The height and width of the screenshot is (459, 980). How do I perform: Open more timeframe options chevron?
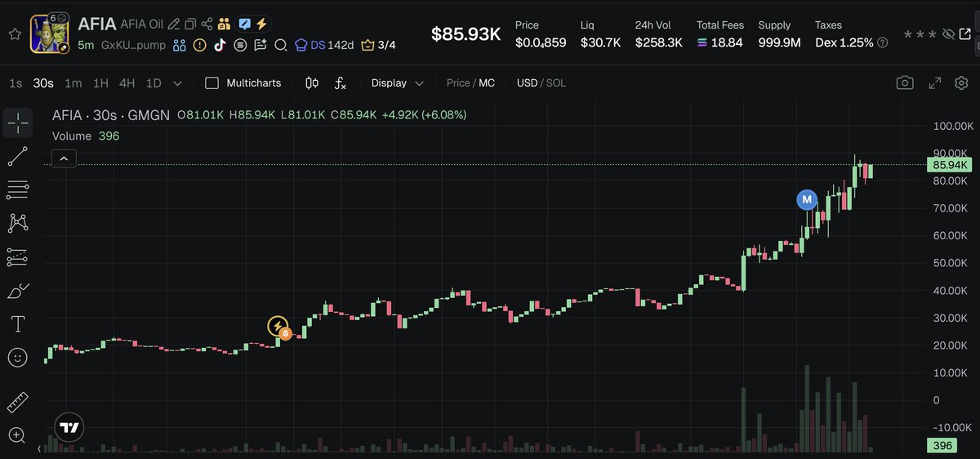tap(177, 82)
